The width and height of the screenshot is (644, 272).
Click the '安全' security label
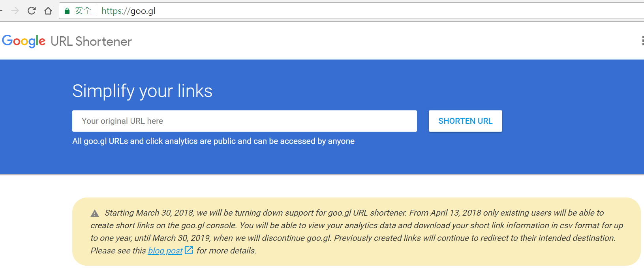[x=83, y=11]
